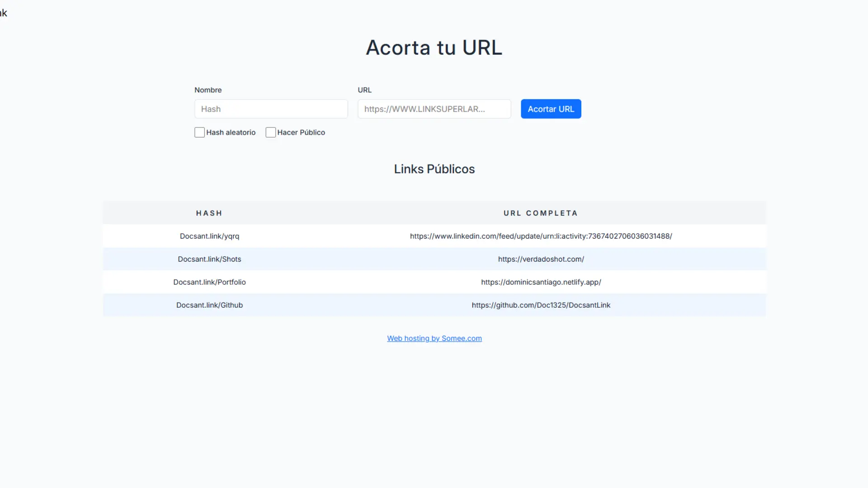Click the Docsant.link/Github hash entry
Image resolution: width=868 pixels, height=488 pixels.
coord(209,305)
